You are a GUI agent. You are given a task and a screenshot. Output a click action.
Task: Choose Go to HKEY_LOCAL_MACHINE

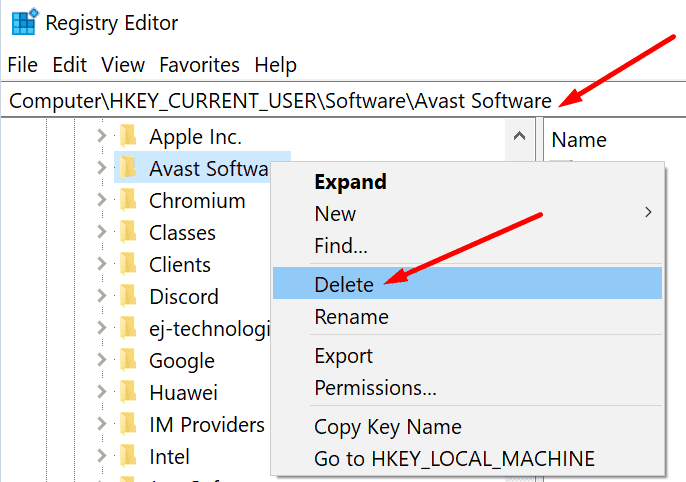467,459
